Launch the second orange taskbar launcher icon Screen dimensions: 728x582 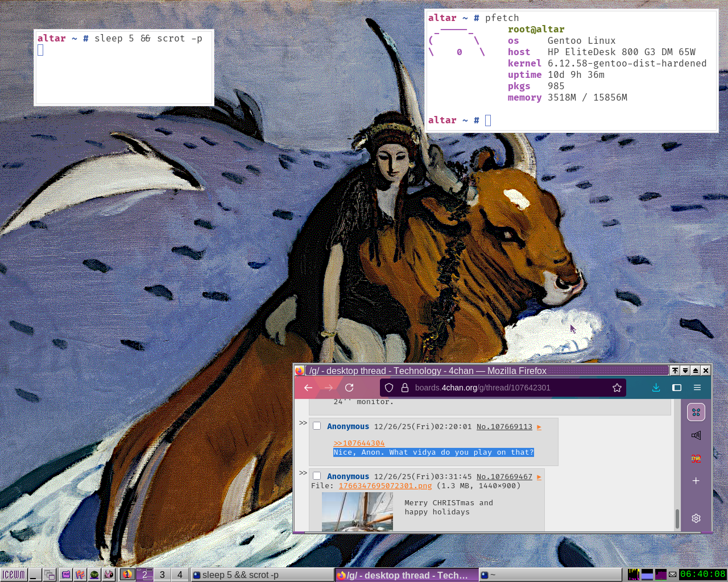point(80,575)
